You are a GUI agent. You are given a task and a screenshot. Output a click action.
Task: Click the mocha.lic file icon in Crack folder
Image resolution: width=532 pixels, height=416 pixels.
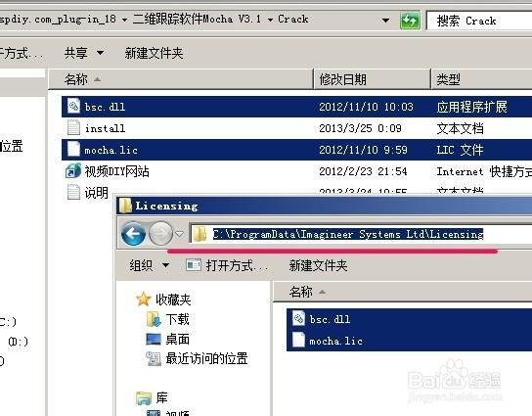[x=73, y=149]
